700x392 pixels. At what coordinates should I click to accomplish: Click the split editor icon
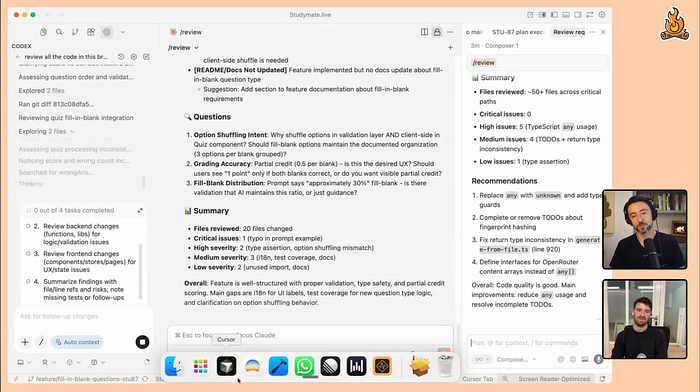pos(424,32)
